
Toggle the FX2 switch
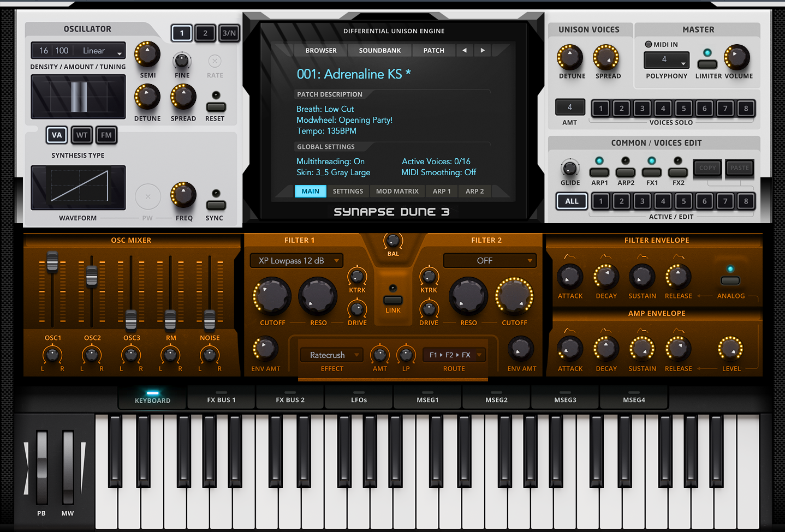678,172
